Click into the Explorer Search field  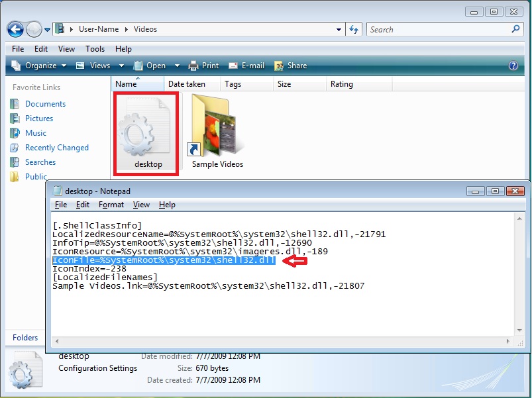point(439,30)
